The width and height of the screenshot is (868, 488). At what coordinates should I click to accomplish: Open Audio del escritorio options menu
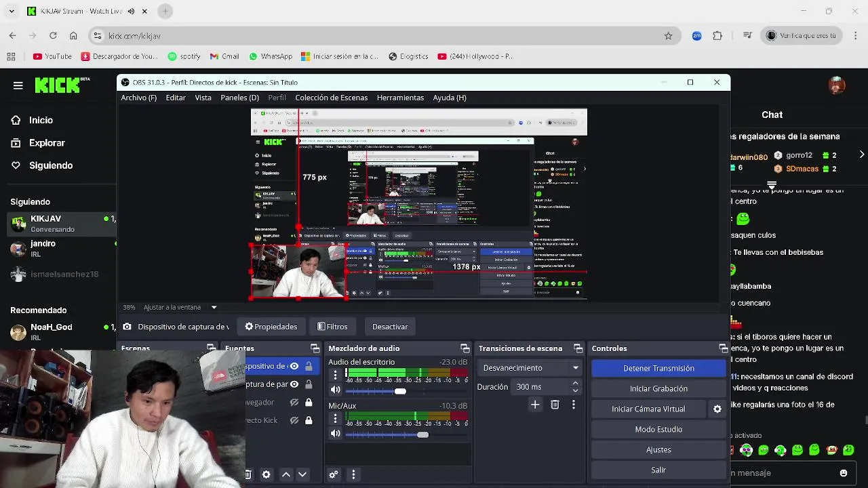(x=335, y=375)
